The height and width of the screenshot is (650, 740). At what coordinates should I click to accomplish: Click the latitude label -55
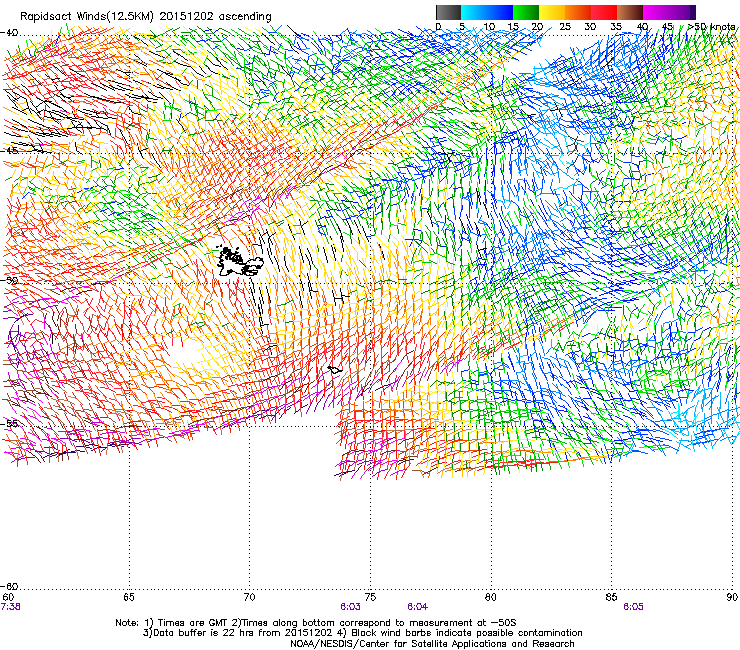[x=9, y=424]
